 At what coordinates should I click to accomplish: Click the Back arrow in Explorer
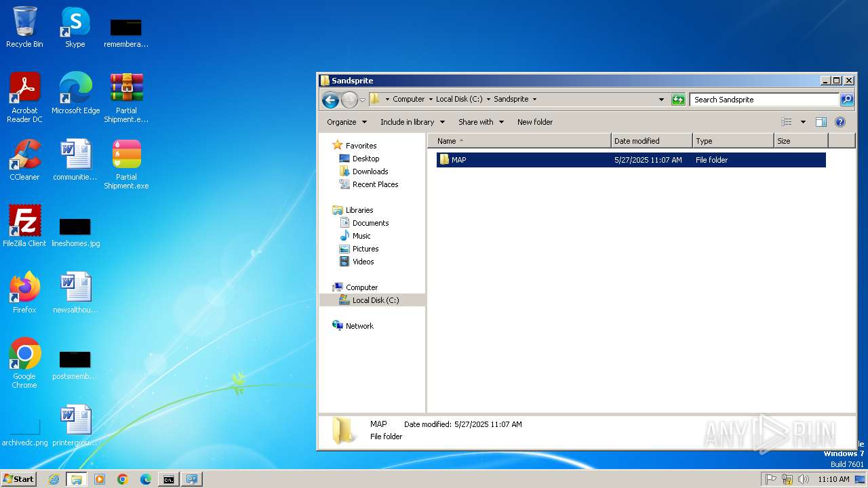[330, 100]
